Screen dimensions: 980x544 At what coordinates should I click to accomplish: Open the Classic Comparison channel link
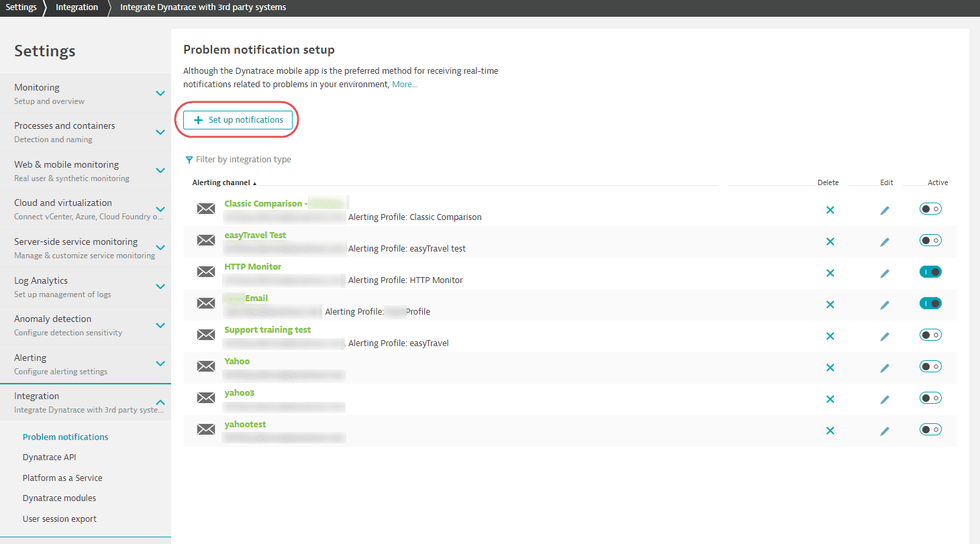click(x=266, y=204)
